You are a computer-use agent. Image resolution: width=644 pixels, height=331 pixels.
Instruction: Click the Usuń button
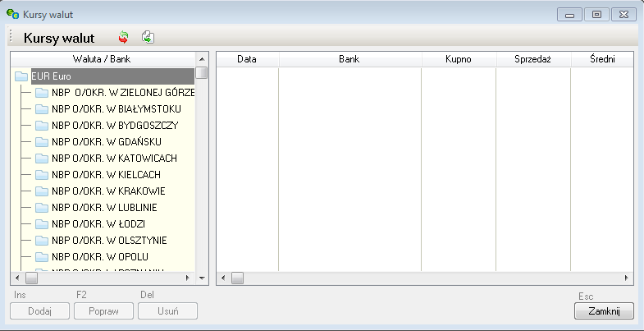tap(168, 311)
